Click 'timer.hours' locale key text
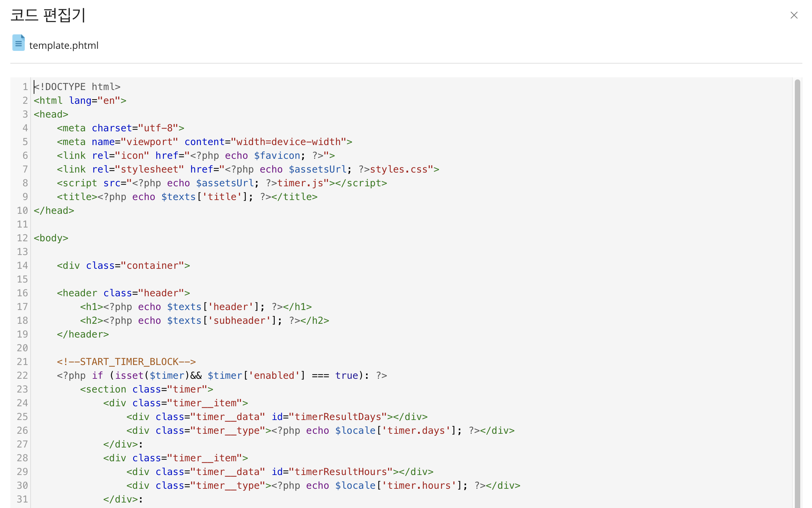812x508 pixels. coord(419,485)
